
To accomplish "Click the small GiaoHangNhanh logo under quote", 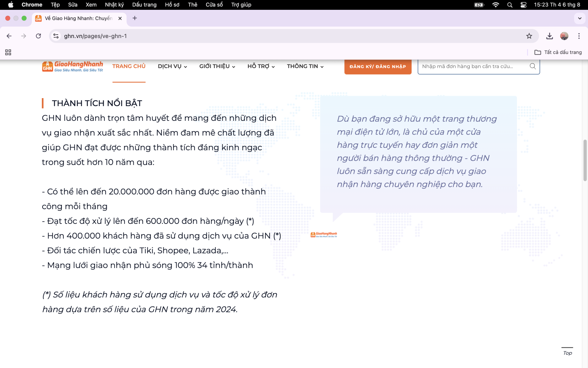I will 324,235.
